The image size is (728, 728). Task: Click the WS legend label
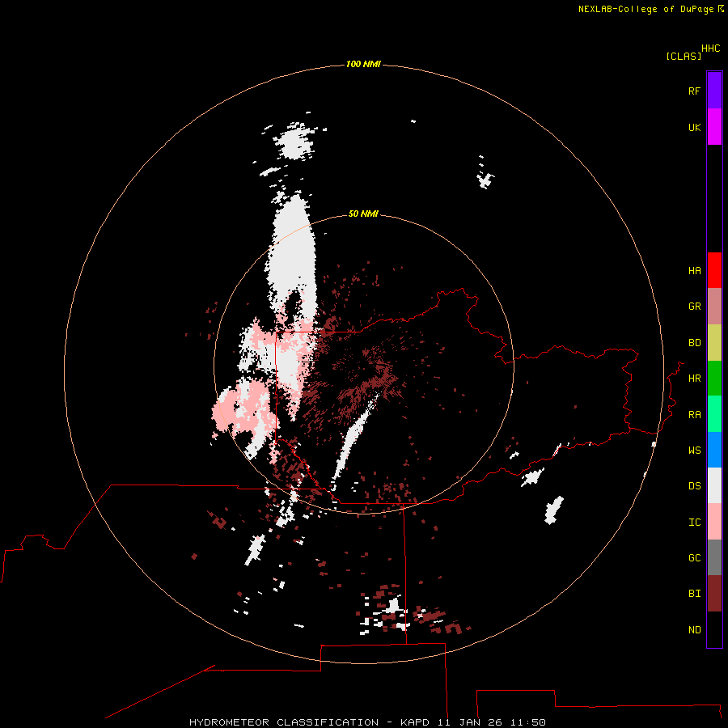coord(694,450)
